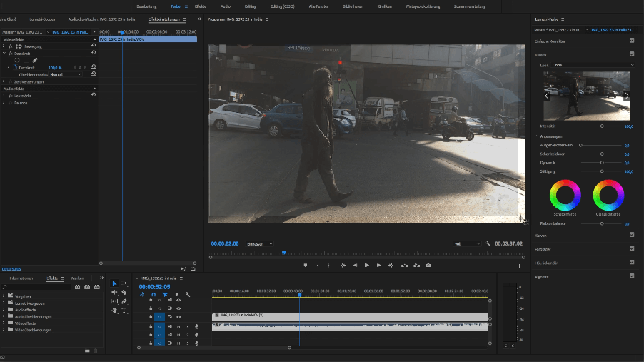644x362 pixels.
Task: Toggle linked selection in timeline
Action: coord(165,295)
